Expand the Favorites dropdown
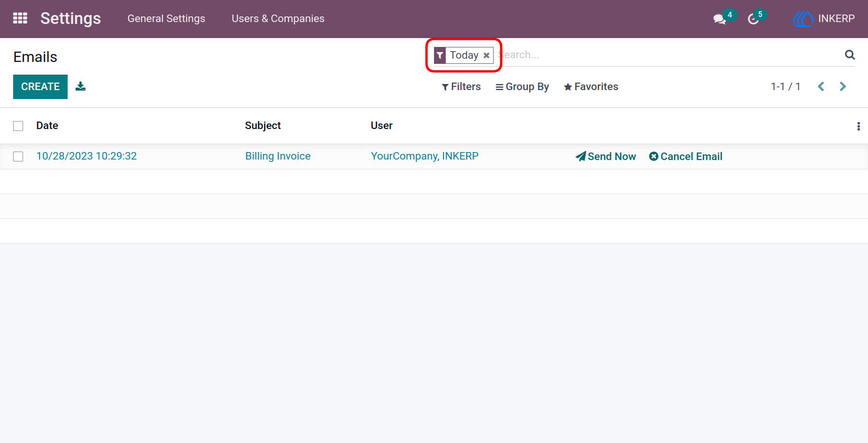 tap(591, 87)
